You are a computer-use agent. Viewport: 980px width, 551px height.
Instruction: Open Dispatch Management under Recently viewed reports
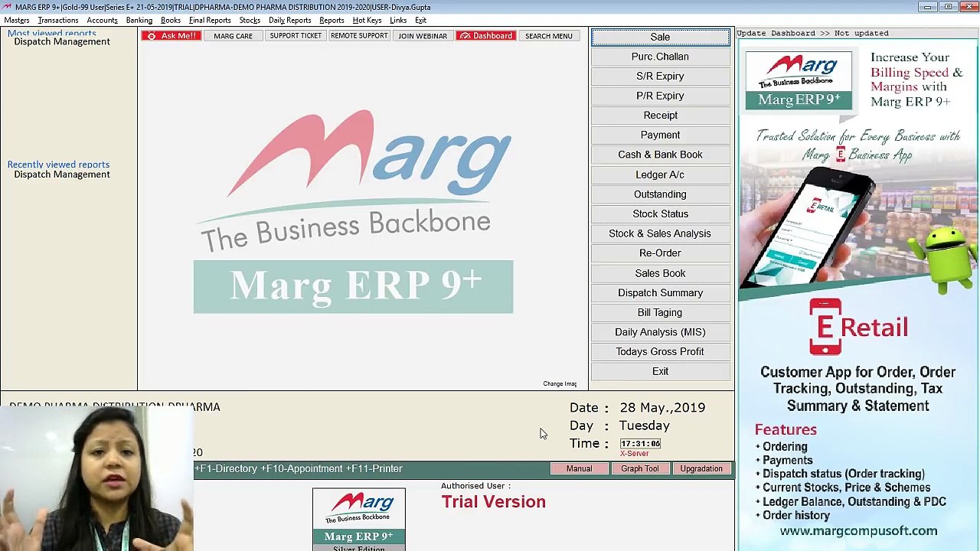[62, 174]
